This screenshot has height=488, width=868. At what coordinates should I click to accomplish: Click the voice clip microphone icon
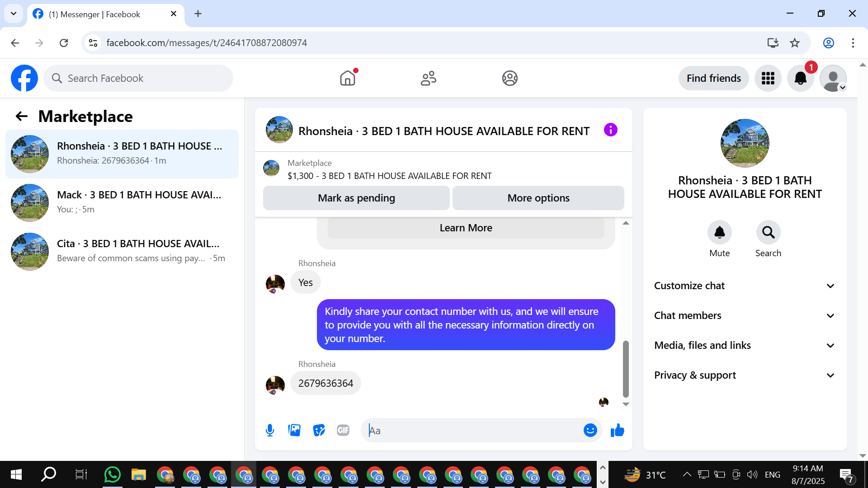pyautogui.click(x=270, y=430)
